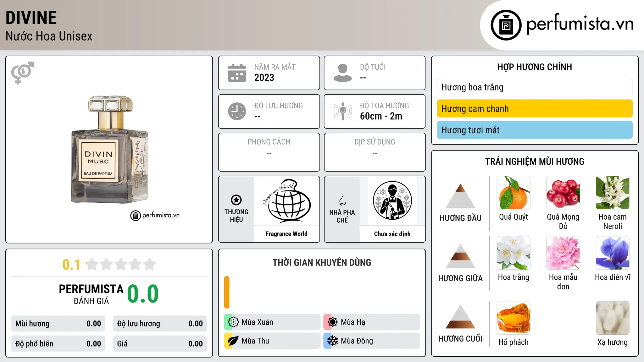Viewport: 644px width, 362px height.
Task: Click the sillage icon beside Độ toả hương
Action: point(343,111)
